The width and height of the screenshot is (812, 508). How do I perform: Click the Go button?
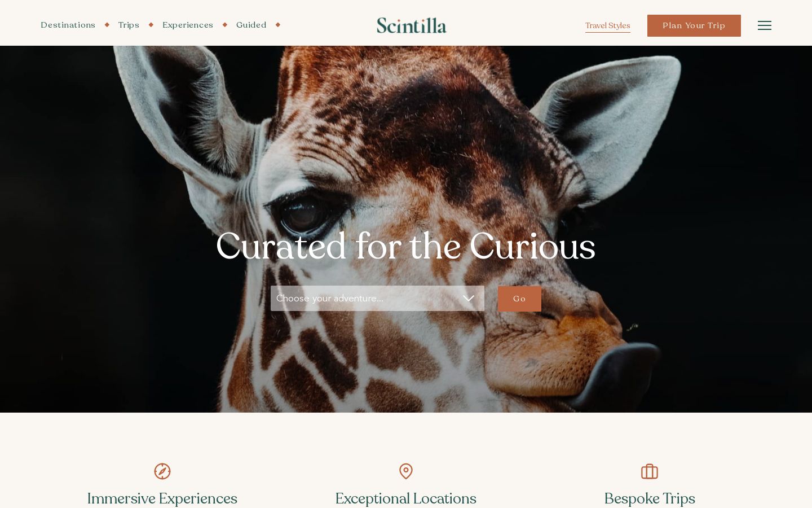tap(519, 299)
